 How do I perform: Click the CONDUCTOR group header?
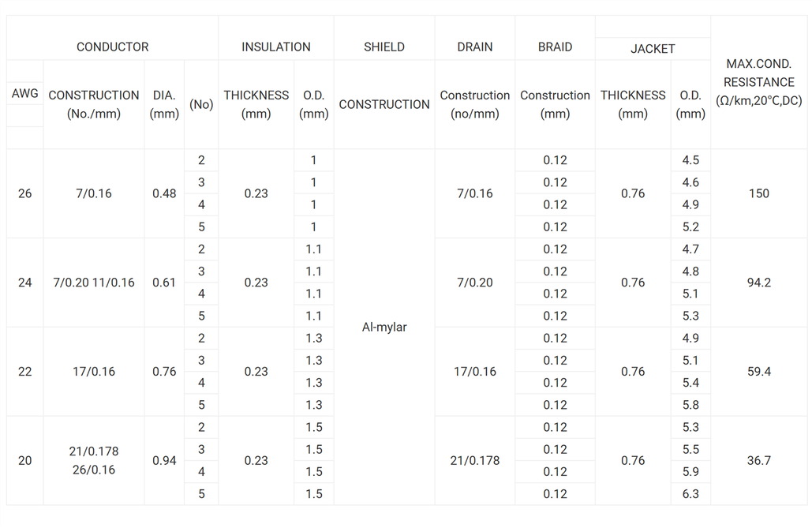click(112, 47)
